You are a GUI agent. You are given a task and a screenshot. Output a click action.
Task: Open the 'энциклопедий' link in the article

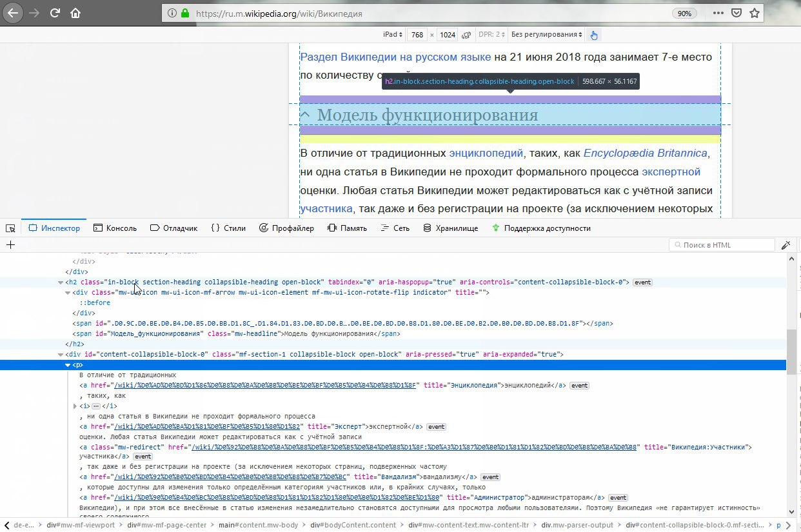pos(486,153)
